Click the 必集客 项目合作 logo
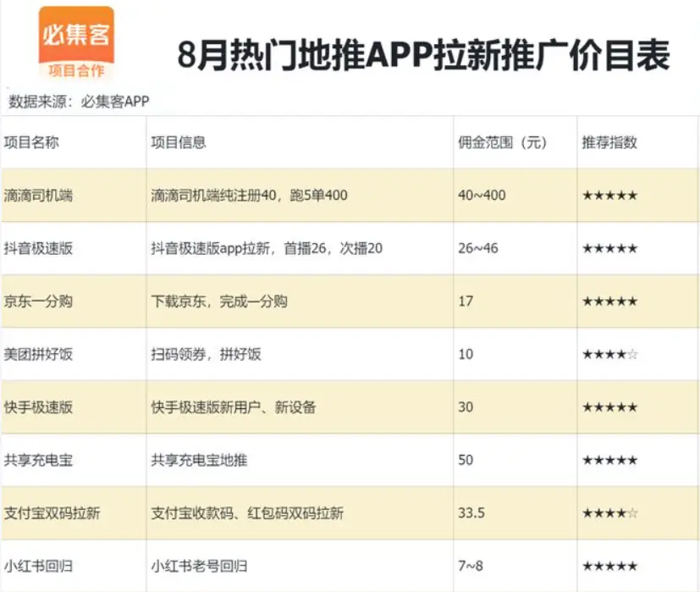700x592 pixels. pyautogui.click(x=76, y=42)
